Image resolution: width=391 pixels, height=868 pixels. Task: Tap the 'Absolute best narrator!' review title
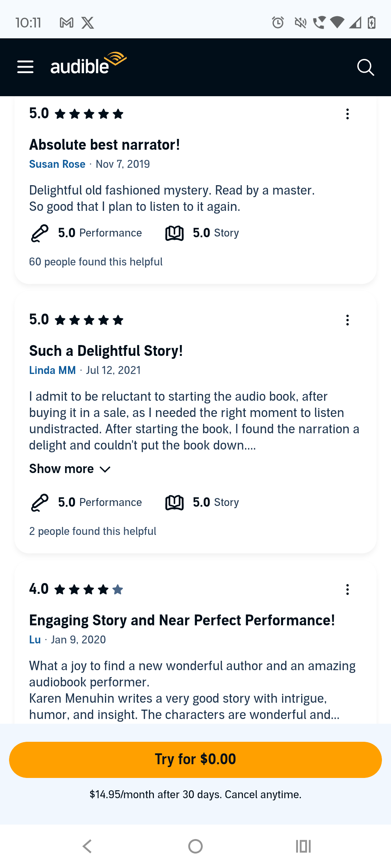pyautogui.click(x=105, y=145)
